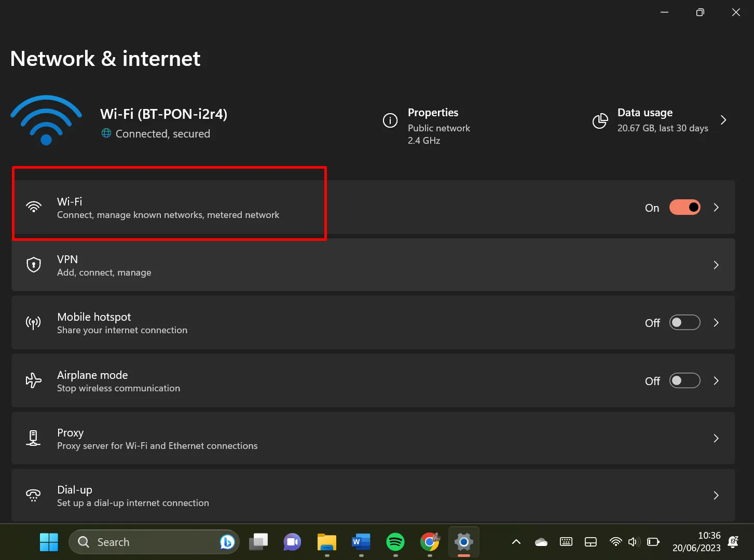
Task: Open VPN Add, connect, manage settings
Action: click(x=373, y=265)
